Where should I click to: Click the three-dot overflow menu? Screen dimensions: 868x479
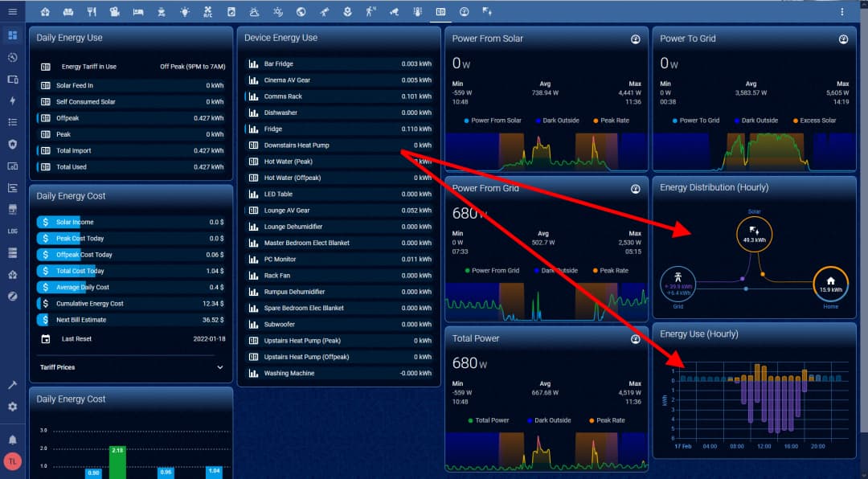point(841,12)
